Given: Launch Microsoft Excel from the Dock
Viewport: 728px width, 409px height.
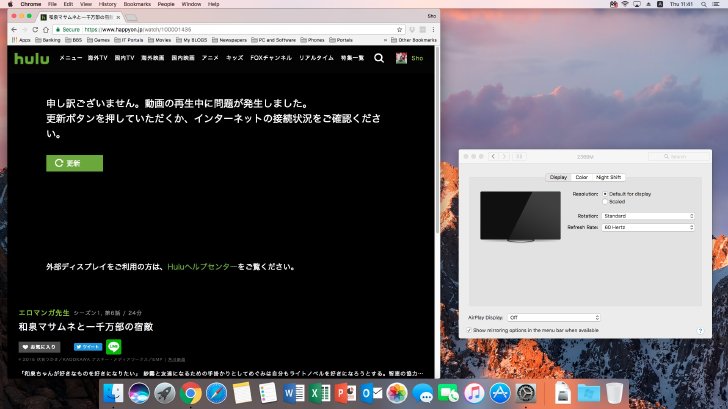Looking at the screenshot, I should [319, 393].
